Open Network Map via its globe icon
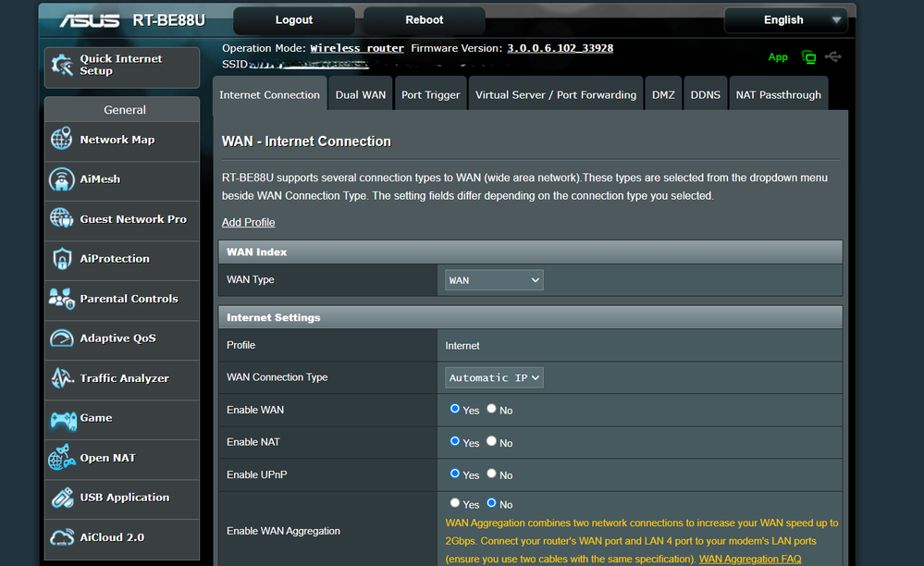The width and height of the screenshot is (924, 566). coord(62,140)
